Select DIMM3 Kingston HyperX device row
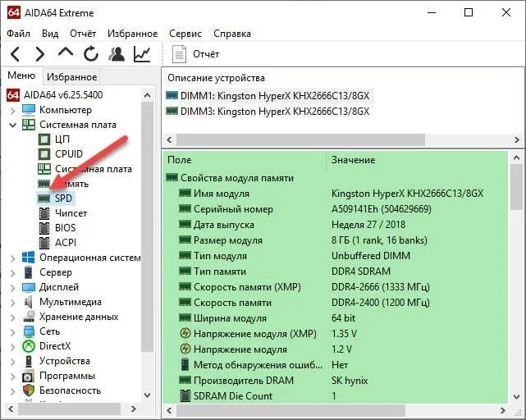Viewport: 526px width, 420px height. click(268, 111)
